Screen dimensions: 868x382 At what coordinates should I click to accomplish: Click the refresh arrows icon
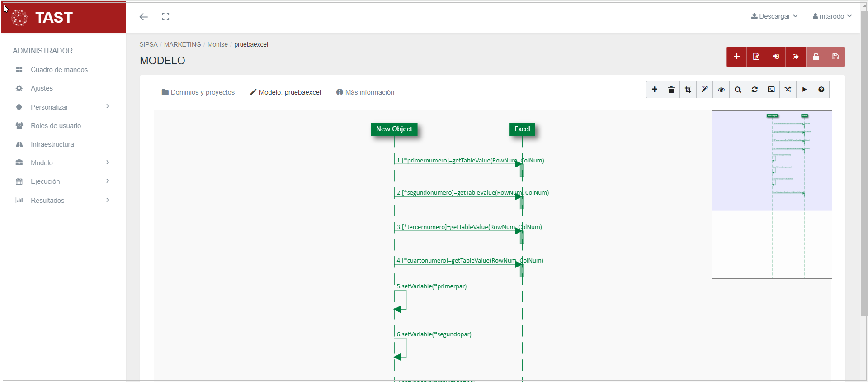point(755,90)
